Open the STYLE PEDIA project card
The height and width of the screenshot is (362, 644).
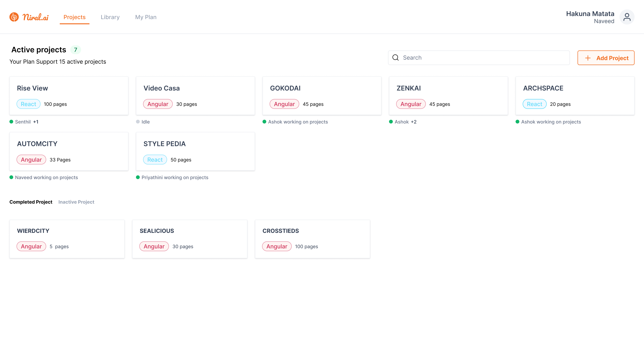[x=195, y=152]
